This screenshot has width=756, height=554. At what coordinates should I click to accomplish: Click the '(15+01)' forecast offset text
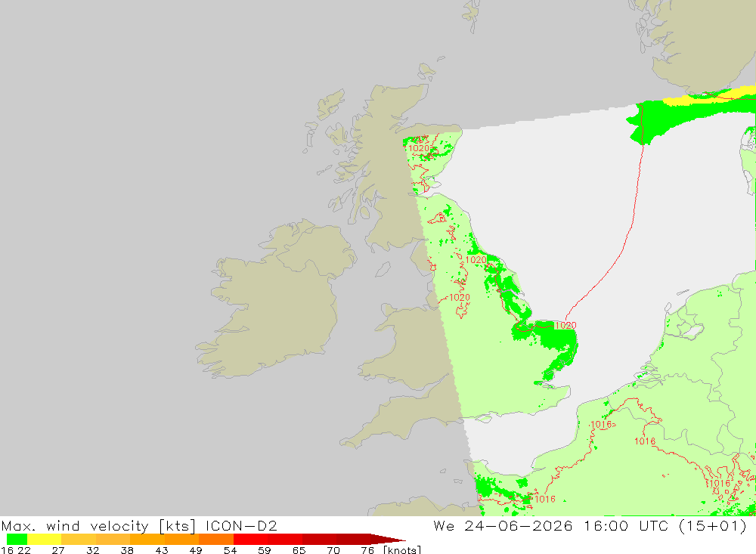pos(712,525)
